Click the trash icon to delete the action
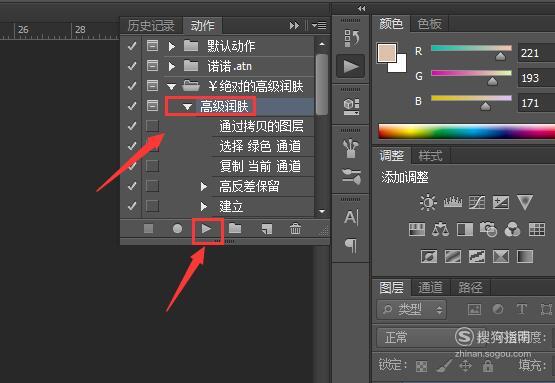The image size is (555, 383). click(x=295, y=229)
